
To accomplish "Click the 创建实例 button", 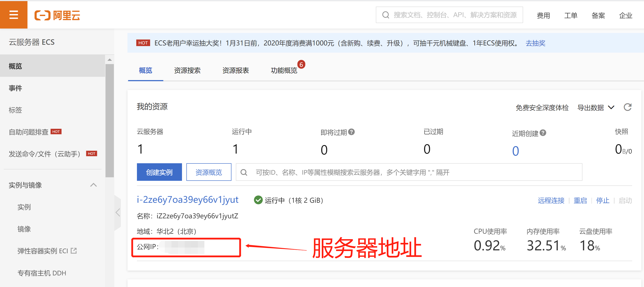I will click(x=159, y=172).
